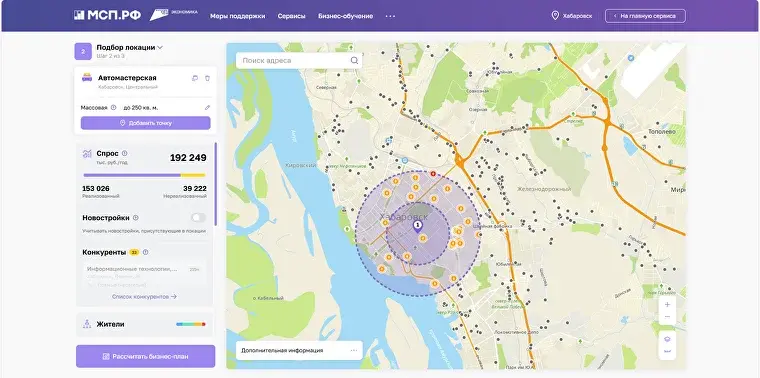
Task: Click the МСП.РФ logo
Action: (x=107, y=16)
